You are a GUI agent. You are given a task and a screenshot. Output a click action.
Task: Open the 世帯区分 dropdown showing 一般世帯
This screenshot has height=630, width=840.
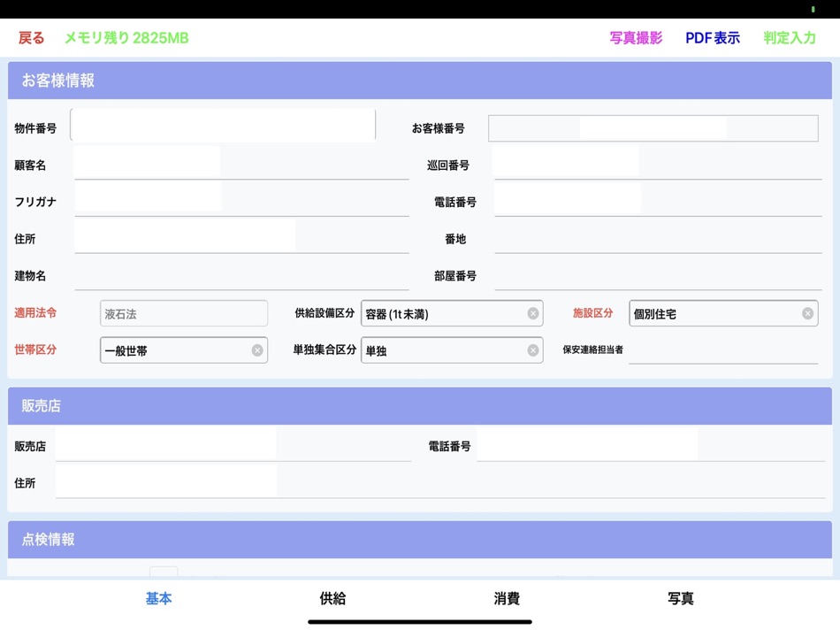pos(184,350)
